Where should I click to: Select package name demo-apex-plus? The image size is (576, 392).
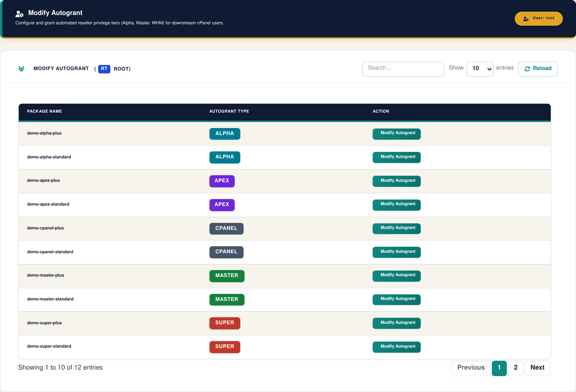[x=43, y=181]
